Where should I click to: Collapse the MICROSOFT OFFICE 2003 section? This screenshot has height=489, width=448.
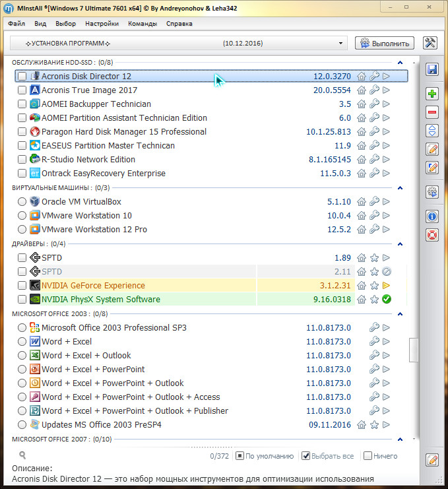(400, 313)
